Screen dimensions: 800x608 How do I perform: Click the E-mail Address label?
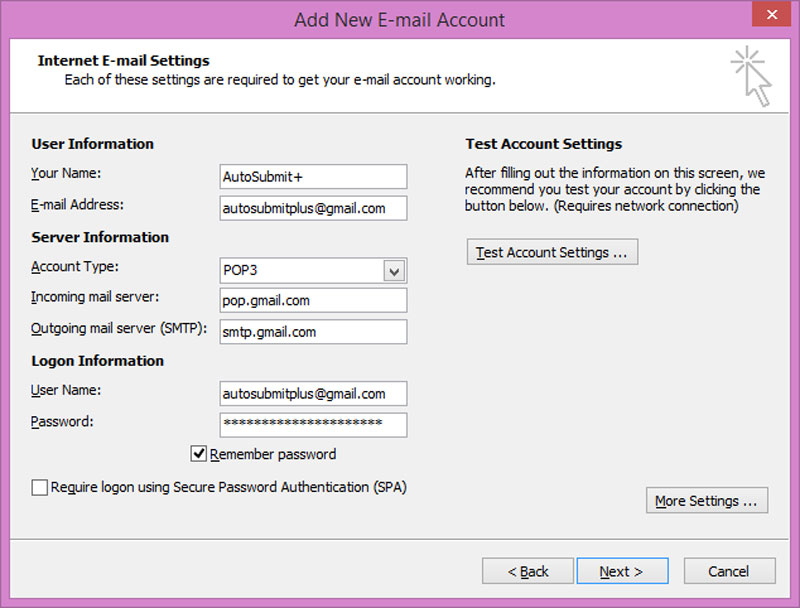77,205
